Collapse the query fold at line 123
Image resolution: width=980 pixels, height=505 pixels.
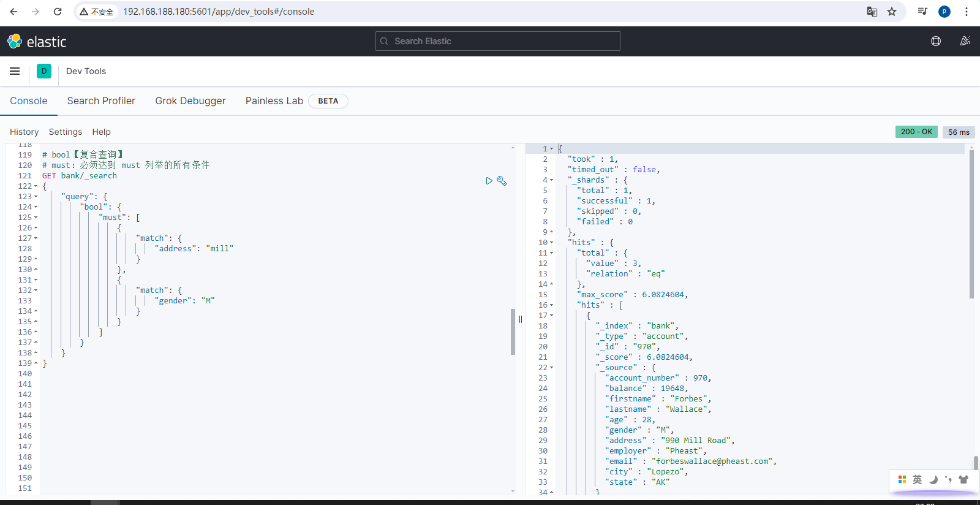pos(36,197)
